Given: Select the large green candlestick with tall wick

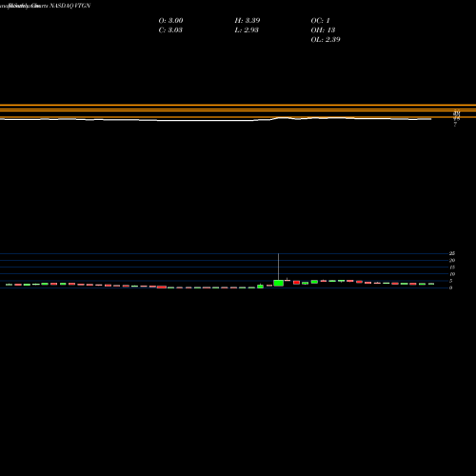Looking at the screenshot, I should [x=278, y=283].
